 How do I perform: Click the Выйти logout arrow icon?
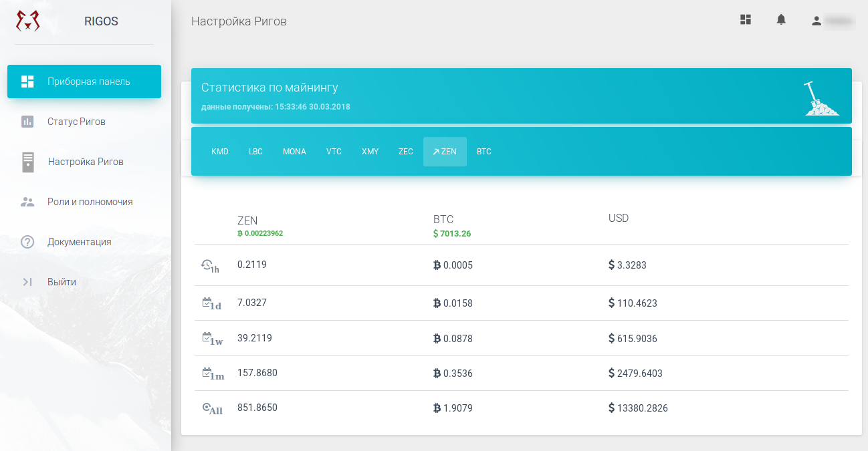coord(27,282)
